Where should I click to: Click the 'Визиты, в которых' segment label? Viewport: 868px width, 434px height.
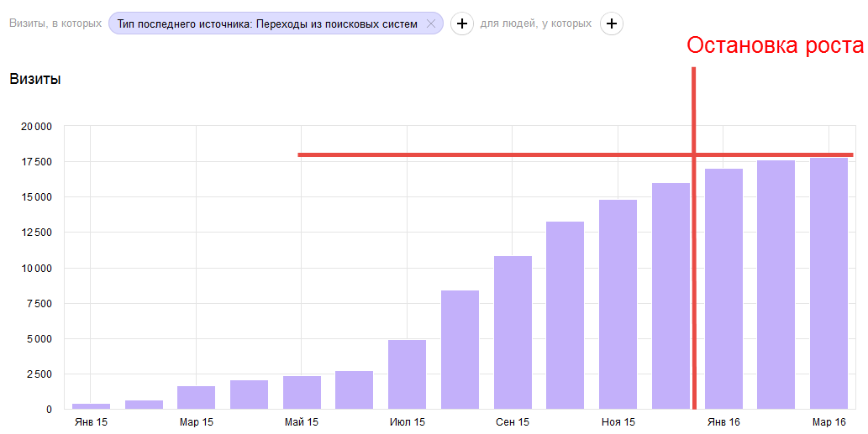tap(55, 24)
